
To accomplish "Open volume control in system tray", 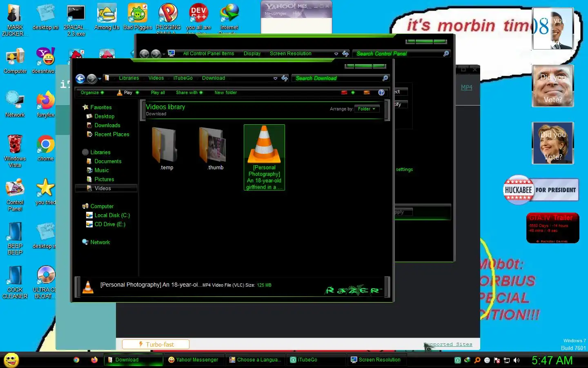I will pos(517,360).
